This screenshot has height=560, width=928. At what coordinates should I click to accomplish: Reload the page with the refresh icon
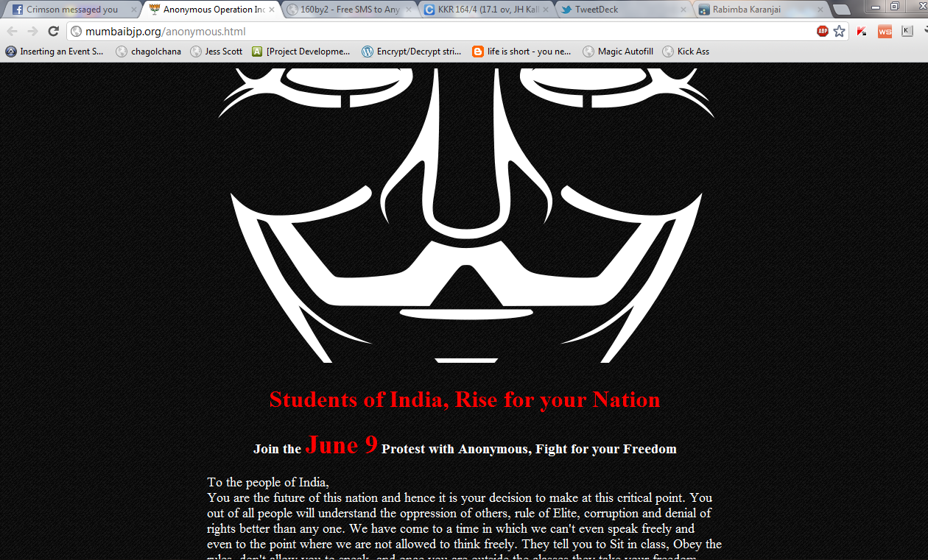(x=53, y=31)
